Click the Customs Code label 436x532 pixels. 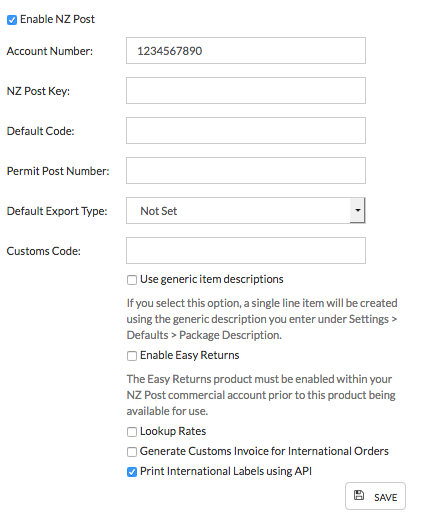click(x=44, y=251)
